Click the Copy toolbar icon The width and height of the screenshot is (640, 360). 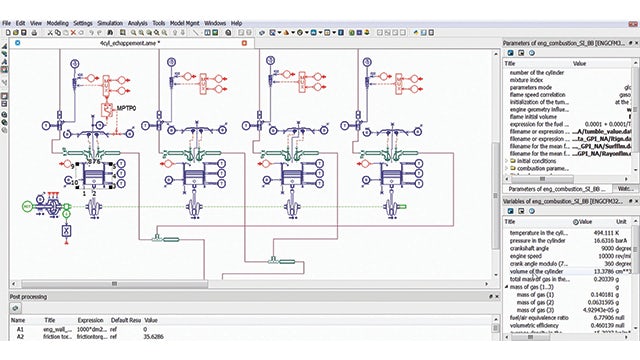click(58, 33)
